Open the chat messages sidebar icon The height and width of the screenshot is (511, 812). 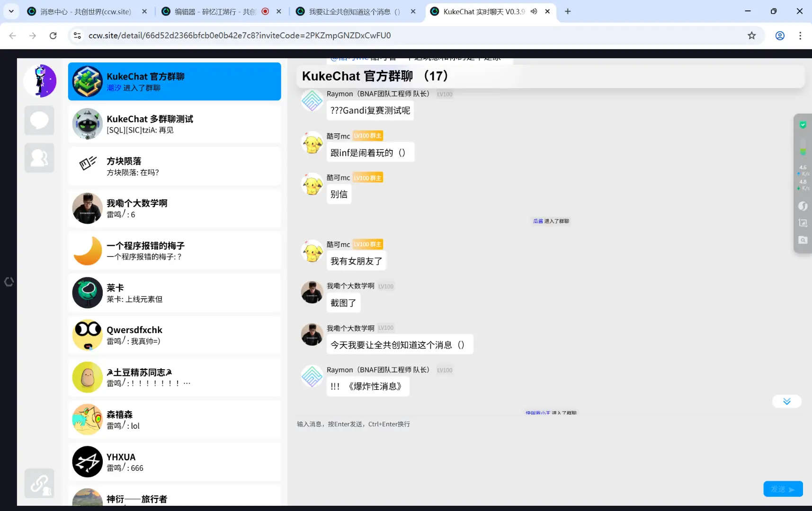tap(39, 121)
